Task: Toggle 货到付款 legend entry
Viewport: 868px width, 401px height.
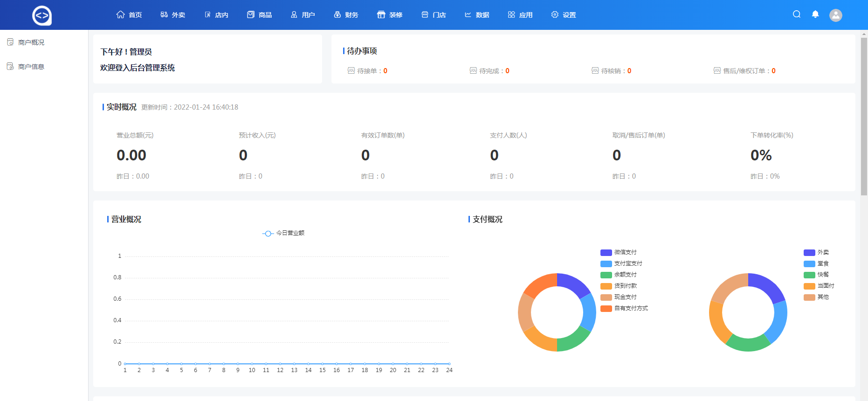Action: (619, 286)
